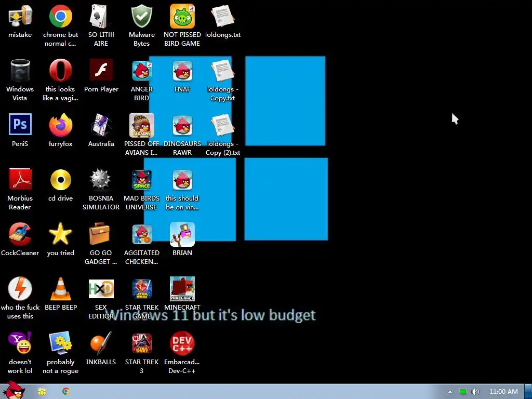Click the Show Desktop strip on taskbar
Screen dimensions: 532x399
point(528,392)
